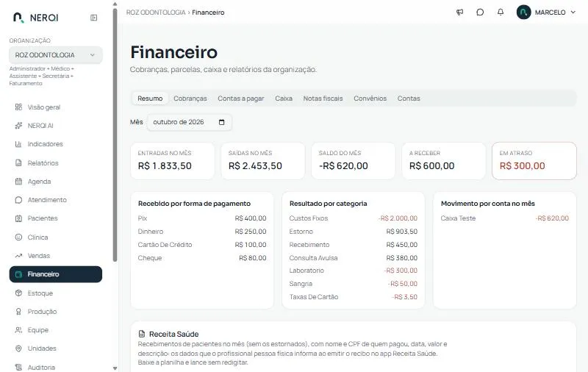Click the ROZ ODONTOLOGIA breadcrumb link
Image resolution: width=588 pixels, height=372 pixels.
(x=156, y=12)
